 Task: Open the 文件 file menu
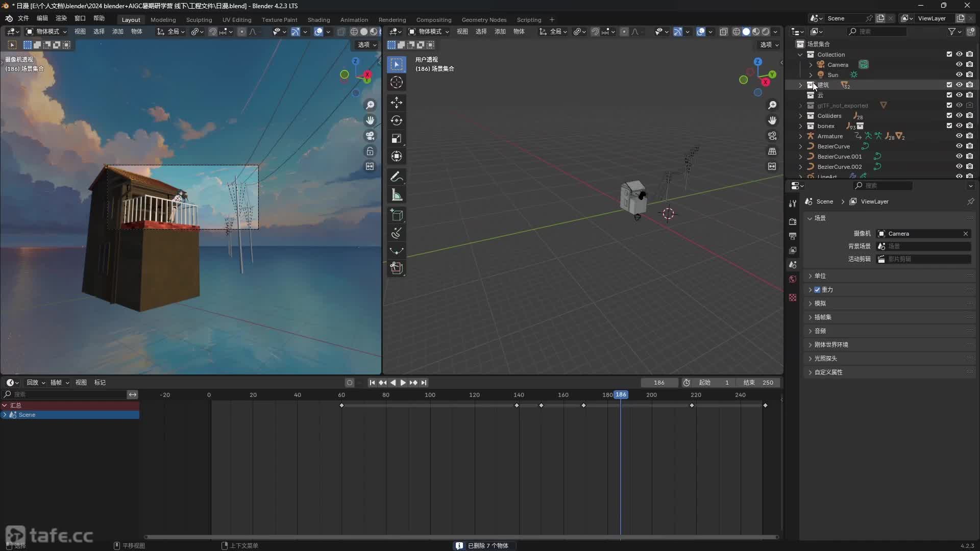(23, 18)
